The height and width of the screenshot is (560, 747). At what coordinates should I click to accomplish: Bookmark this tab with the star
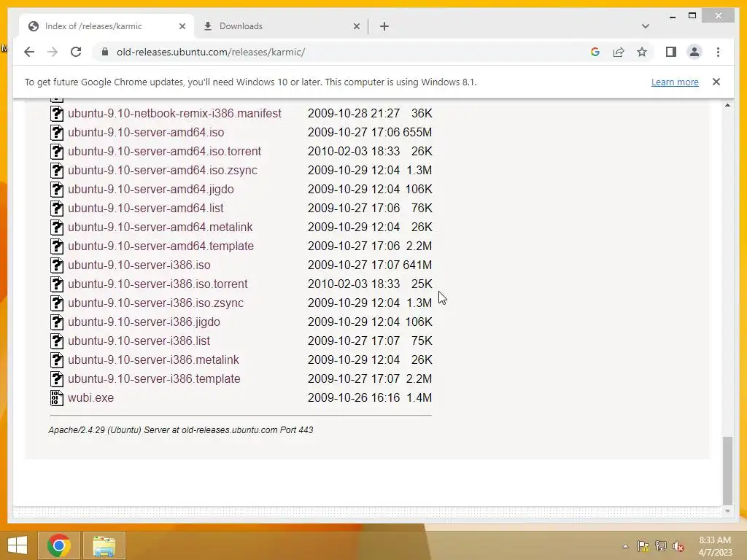642,52
